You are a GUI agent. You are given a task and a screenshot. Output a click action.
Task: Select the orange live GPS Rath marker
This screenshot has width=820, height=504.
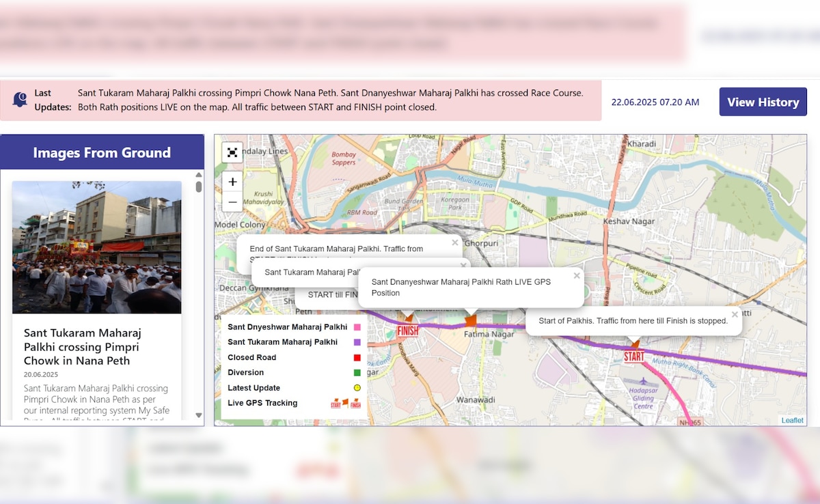[x=470, y=320]
